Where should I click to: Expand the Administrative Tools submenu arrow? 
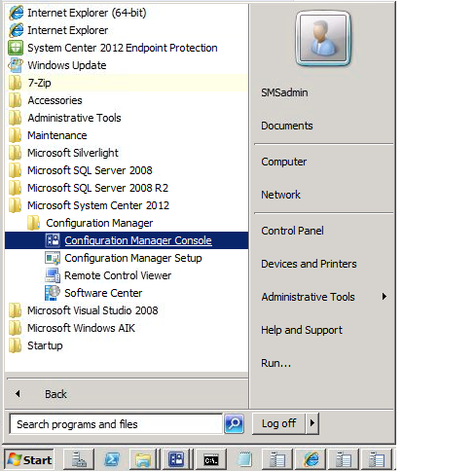point(384,297)
